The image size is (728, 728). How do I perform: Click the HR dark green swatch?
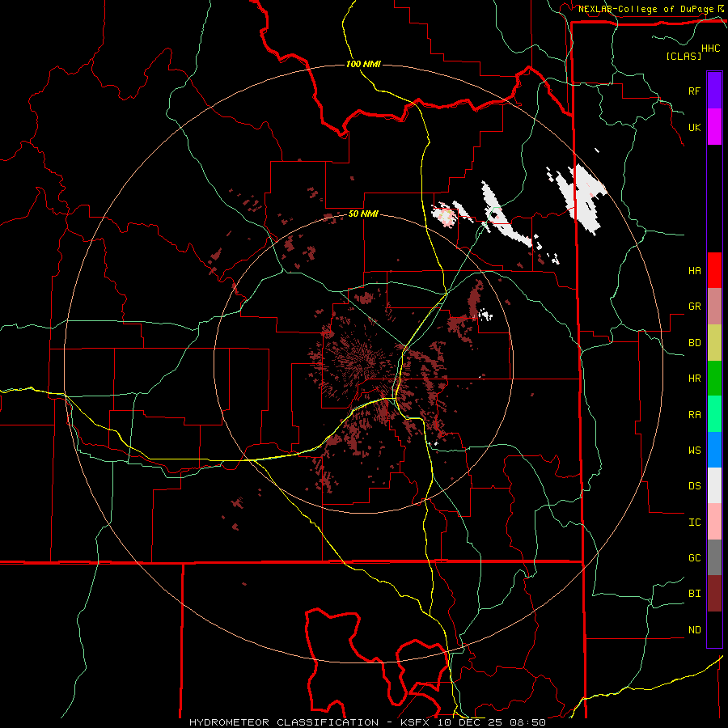click(x=714, y=379)
